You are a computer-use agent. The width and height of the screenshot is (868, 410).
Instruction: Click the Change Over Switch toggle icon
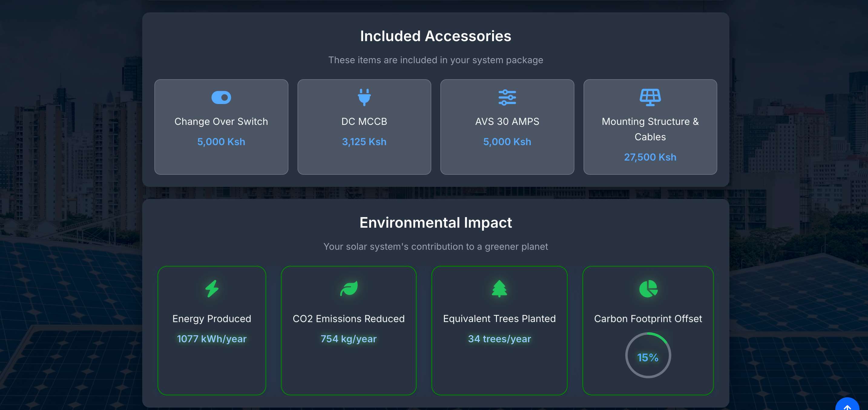(221, 98)
